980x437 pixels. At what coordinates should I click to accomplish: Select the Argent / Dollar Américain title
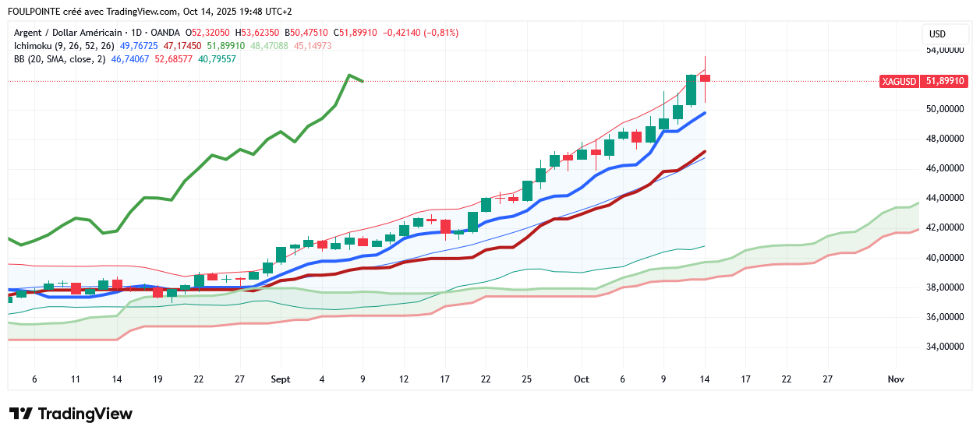(x=69, y=33)
